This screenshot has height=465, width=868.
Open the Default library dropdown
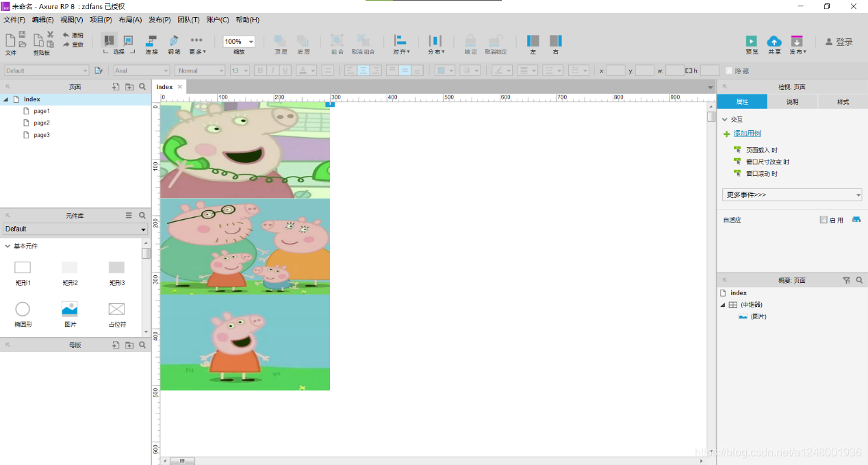pyautogui.click(x=75, y=229)
